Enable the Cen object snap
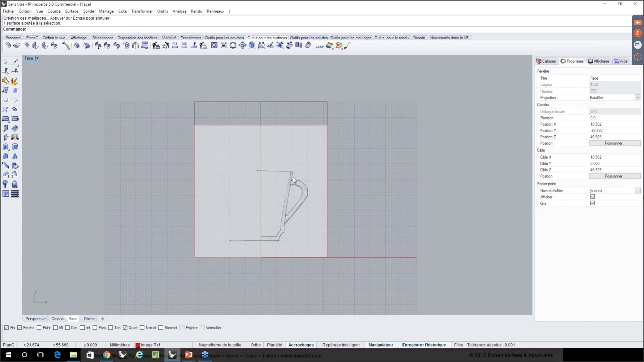This screenshot has width=644, height=362. [67, 328]
